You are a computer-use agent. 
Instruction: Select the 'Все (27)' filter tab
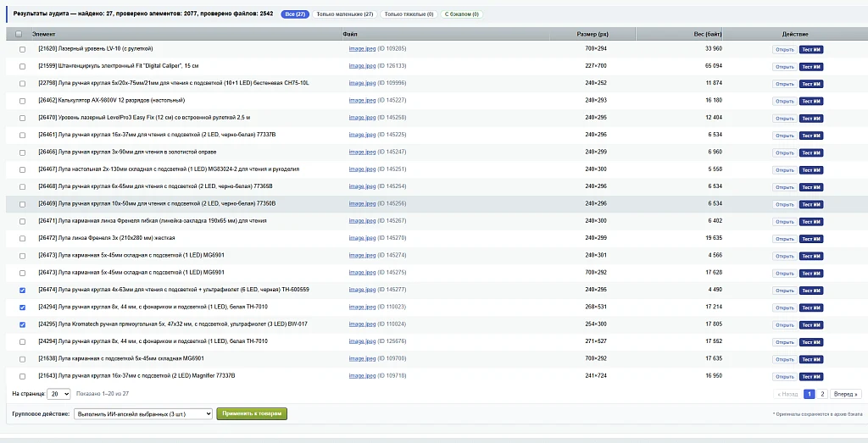pyautogui.click(x=295, y=14)
